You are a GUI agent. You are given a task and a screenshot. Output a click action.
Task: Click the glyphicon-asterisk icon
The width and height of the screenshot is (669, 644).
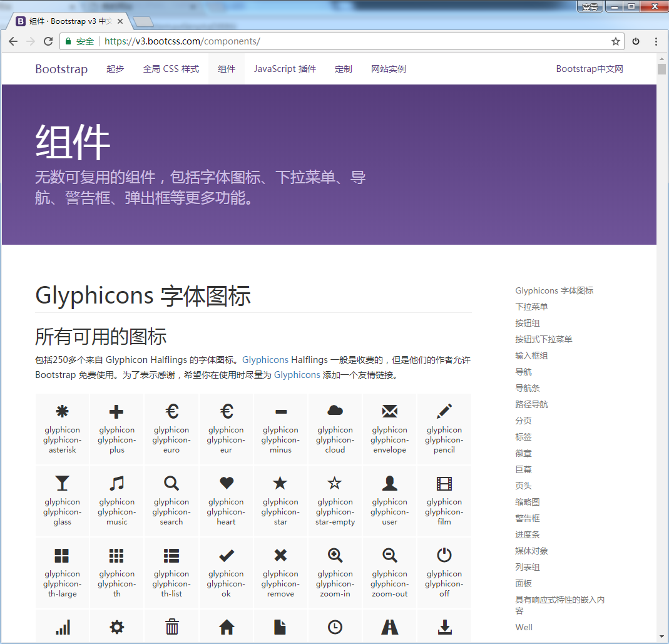tap(63, 411)
